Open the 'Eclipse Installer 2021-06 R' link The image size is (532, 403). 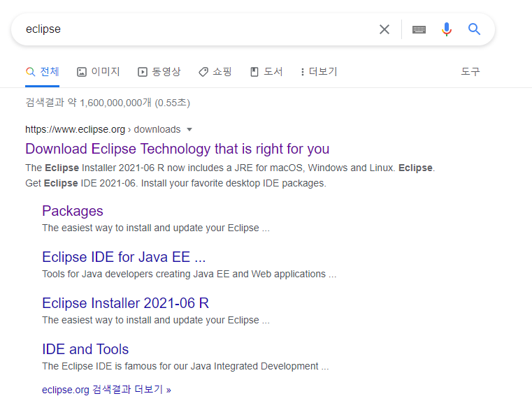126,303
